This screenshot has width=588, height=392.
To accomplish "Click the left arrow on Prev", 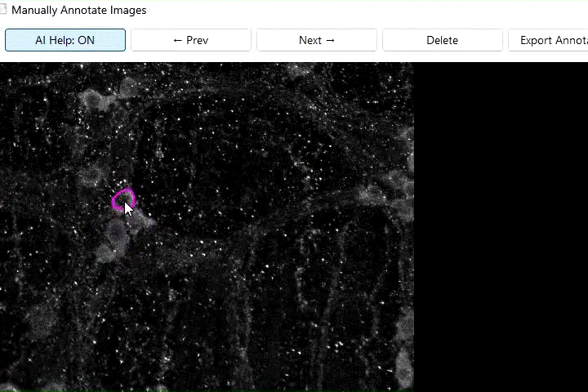I will [177, 40].
